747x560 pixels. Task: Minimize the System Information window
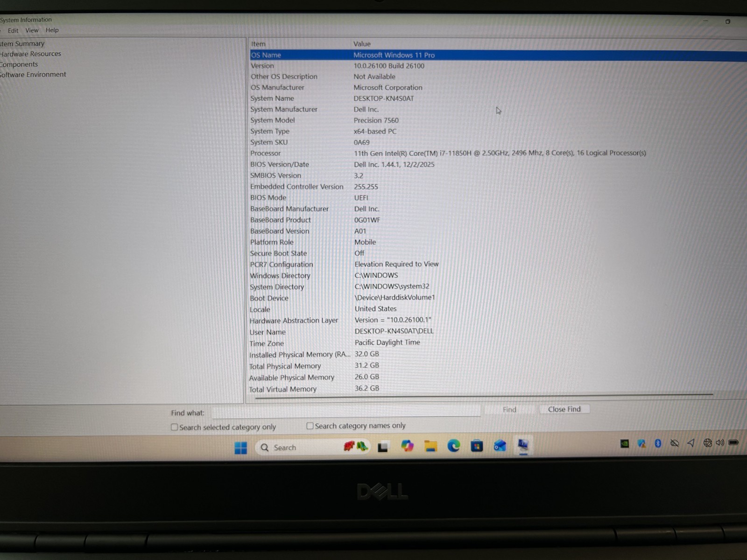[x=705, y=21]
